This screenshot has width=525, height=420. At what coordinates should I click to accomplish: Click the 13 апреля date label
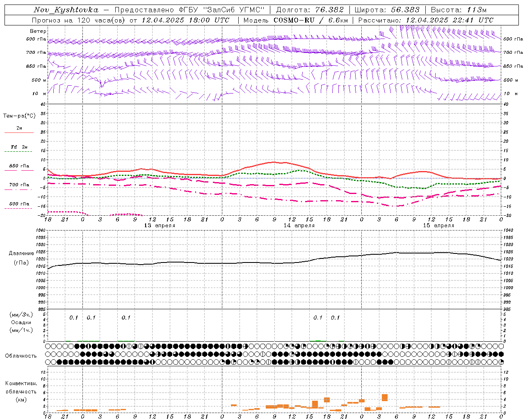[x=160, y=226]
